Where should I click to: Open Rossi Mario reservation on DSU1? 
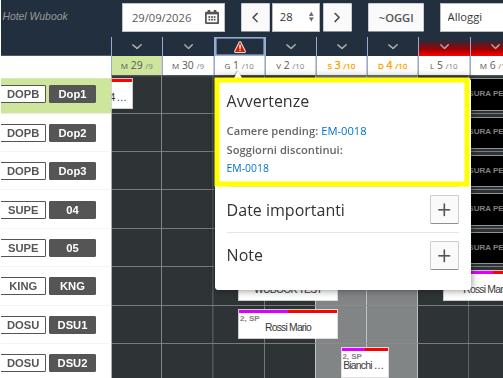288,324
